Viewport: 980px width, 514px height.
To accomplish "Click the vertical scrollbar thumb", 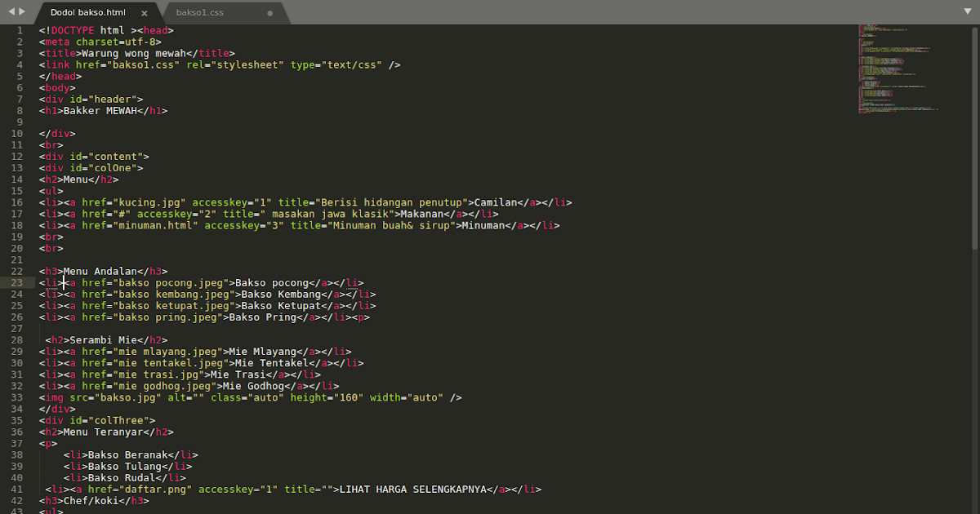I will [x=975, y=137].
